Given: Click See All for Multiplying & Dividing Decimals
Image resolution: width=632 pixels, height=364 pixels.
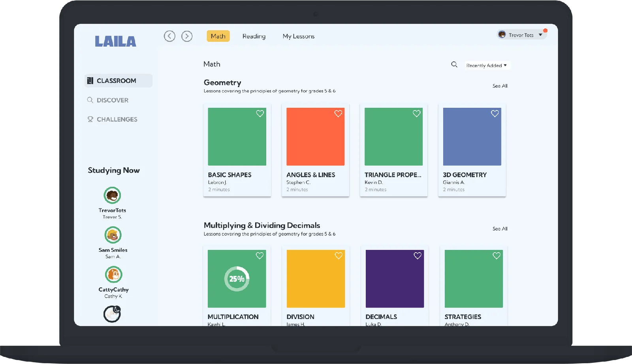Looking at the screenshot, I should pos(500,229).
